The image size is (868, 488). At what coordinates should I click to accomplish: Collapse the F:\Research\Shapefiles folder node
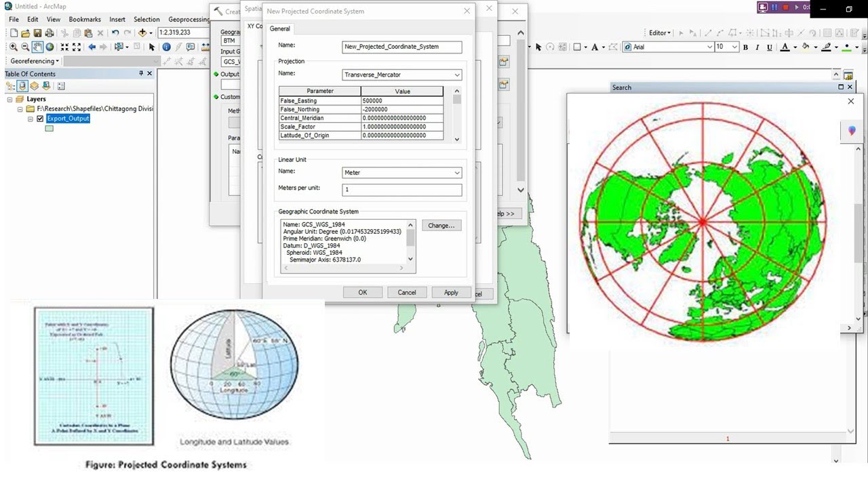click(x=20, y=108)
